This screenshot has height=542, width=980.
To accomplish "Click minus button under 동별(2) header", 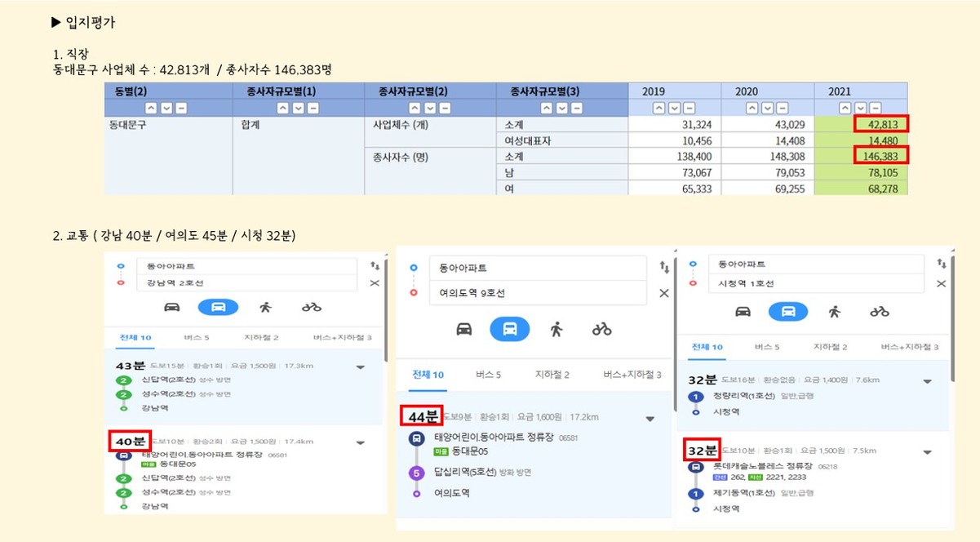I will pos(181,108).
